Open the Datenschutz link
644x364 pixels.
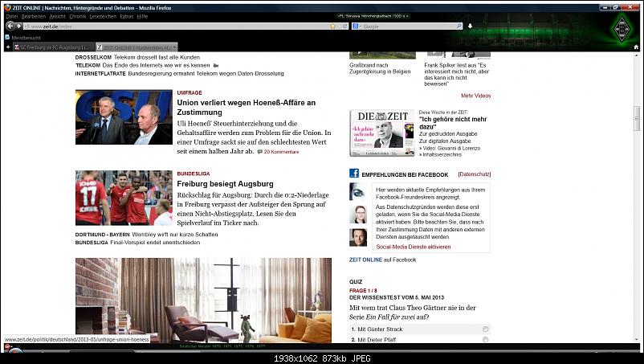click(x=475, y=174)
